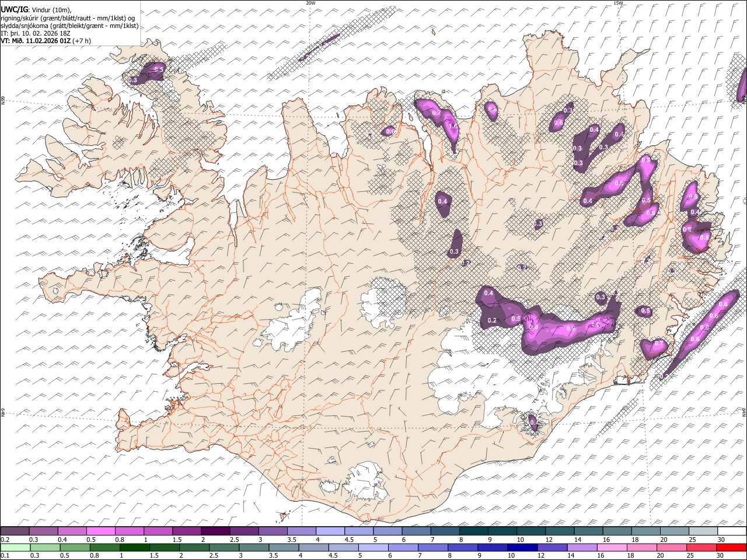Click the upper legend row lavender swatch starting at 4
Viewport: 747px width, 560px height.
pos(330,531)
